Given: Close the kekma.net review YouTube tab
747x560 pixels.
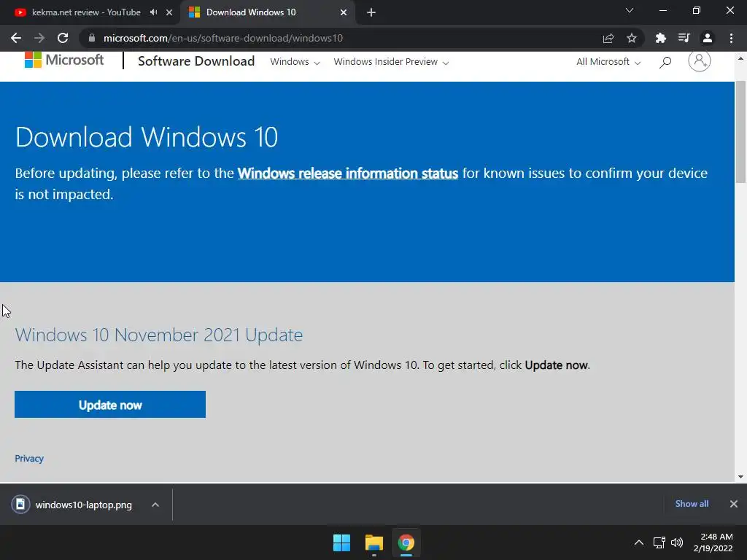Looking at the screenshot, I should [x=169, y=12].
